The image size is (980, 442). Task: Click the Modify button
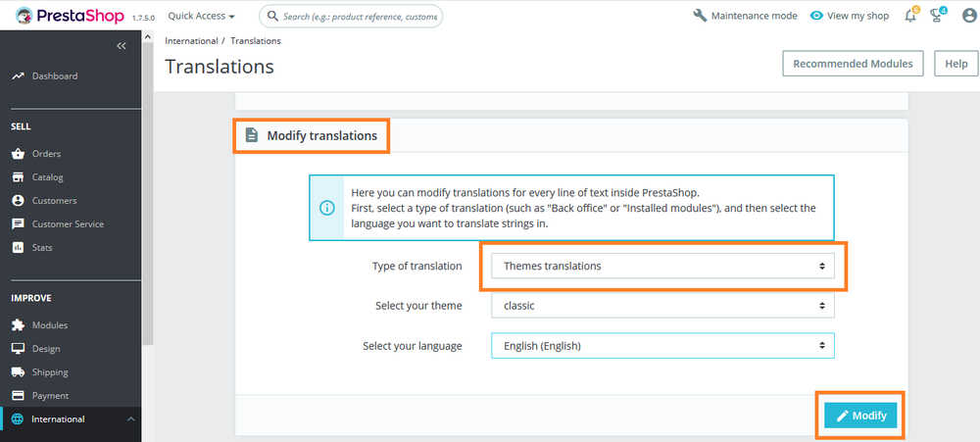[x=860, y=416]
